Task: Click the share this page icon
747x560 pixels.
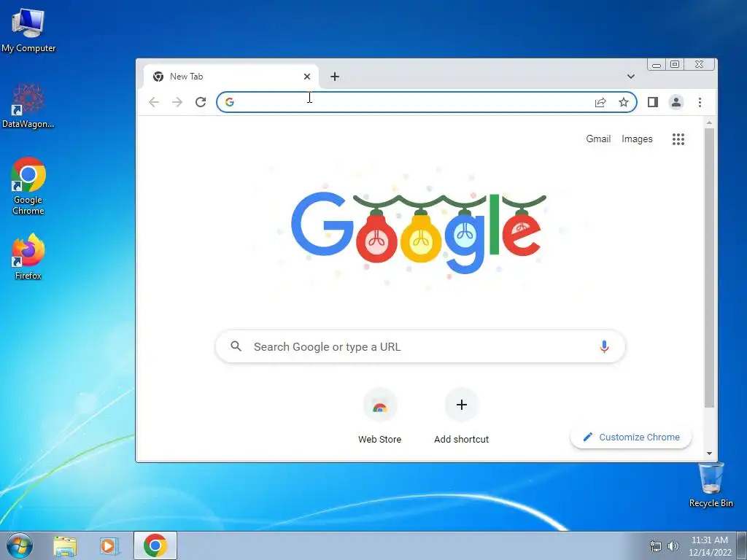Action: click(600, 102)
